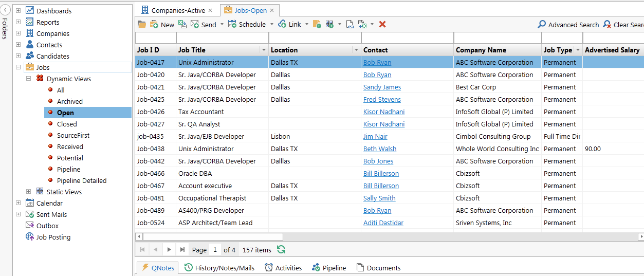
Task: Open the Link dropdown arrow
Action: pyautogui.click(x=307, y=24)
